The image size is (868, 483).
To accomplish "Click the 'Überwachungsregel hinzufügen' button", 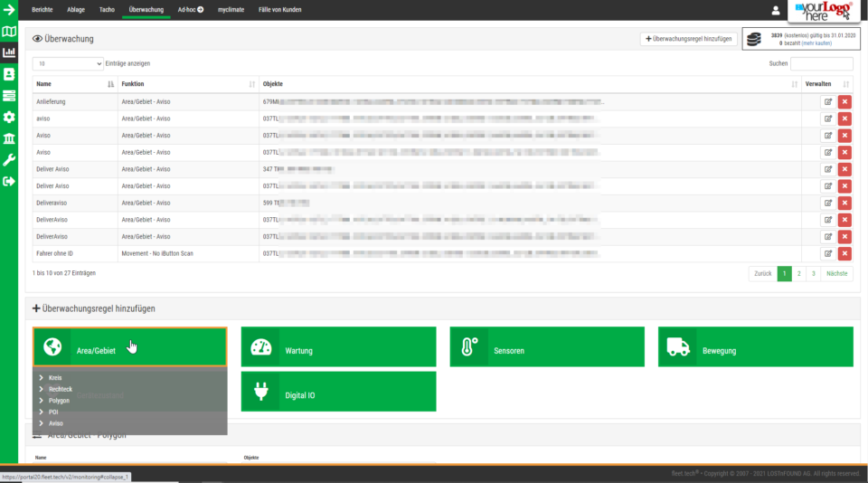I will point(688,39).
